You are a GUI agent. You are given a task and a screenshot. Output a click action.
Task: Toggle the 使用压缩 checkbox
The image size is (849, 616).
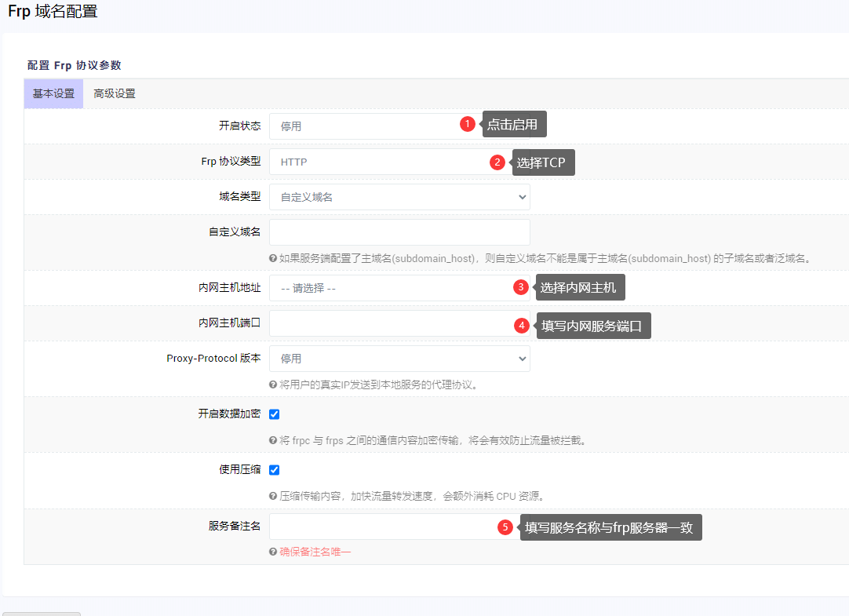coord(275,470)
